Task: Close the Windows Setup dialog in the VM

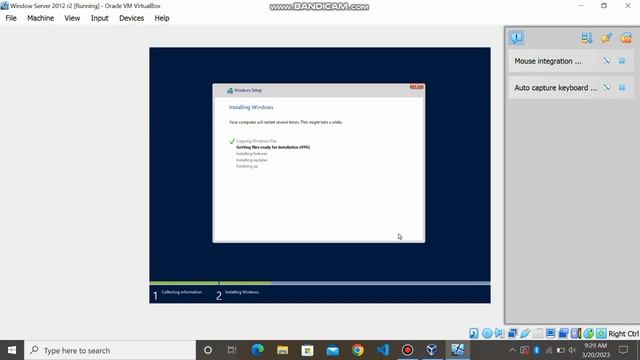Action: [x=417, y=87]
